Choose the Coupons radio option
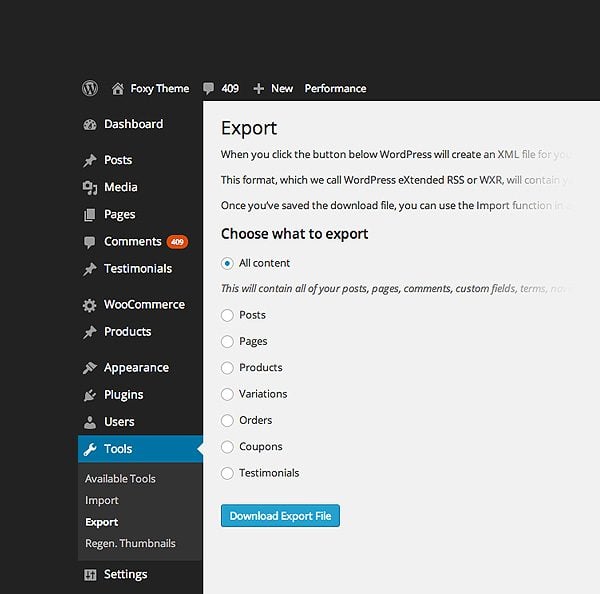 point(227,447)
